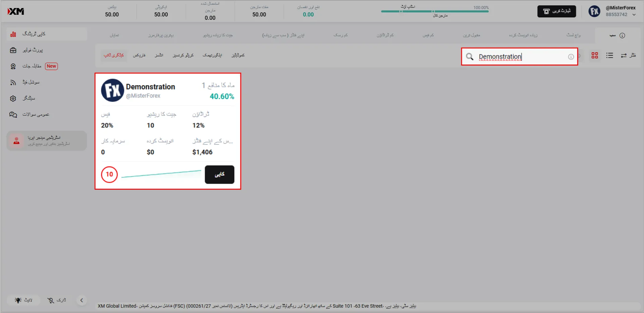The width and height of the screenshot is (644, 313).
Task: Switch to light theme with sun icon
Action: click(23, 300)
